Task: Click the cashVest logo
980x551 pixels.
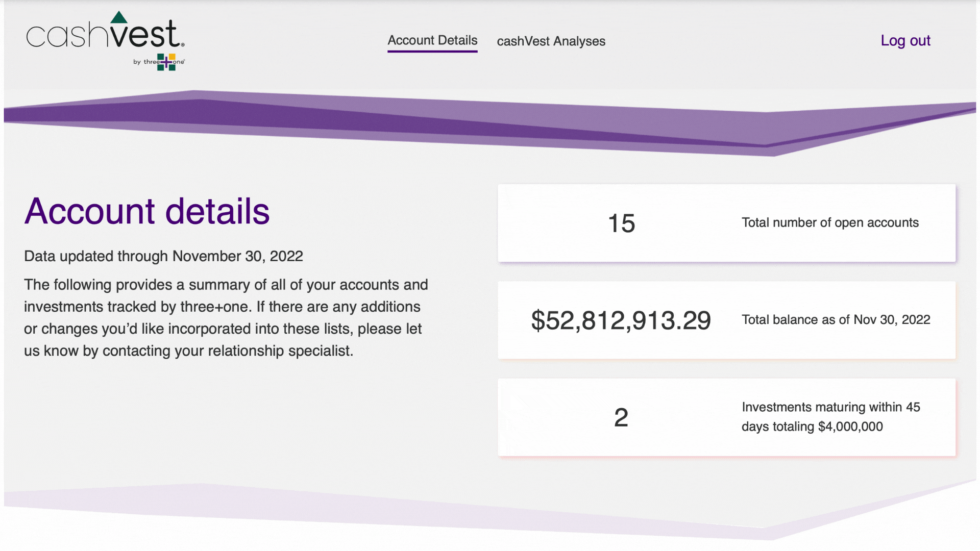Action: coord(105,41)
